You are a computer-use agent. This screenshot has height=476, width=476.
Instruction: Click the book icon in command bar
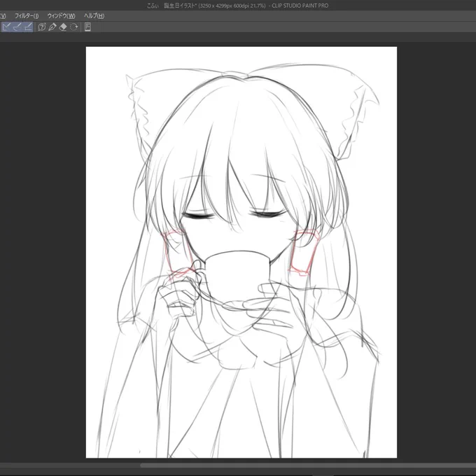coord(87,27)
